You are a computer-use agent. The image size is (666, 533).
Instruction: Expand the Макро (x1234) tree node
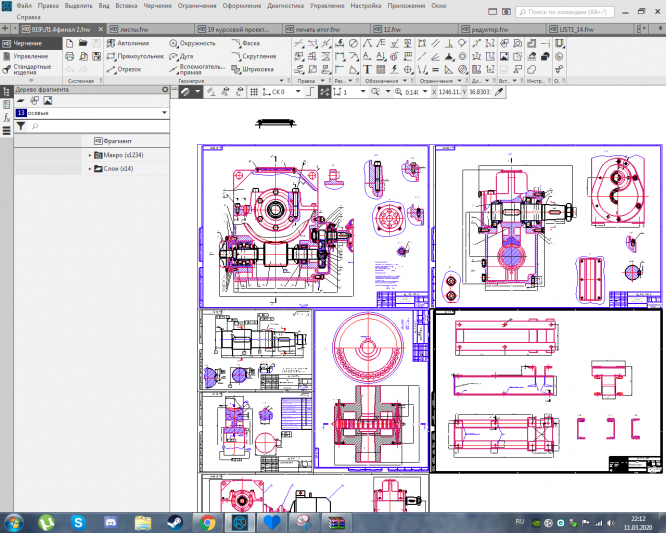[x=89, y=155]
